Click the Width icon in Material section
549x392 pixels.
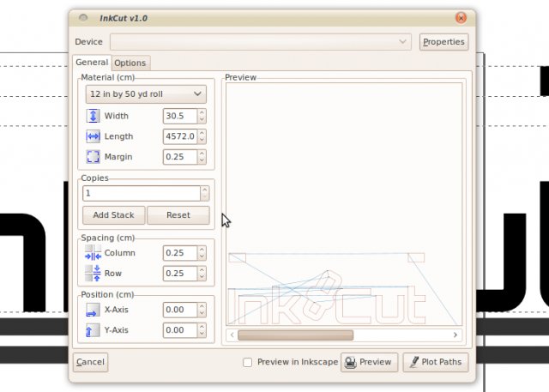pos(93,116)
